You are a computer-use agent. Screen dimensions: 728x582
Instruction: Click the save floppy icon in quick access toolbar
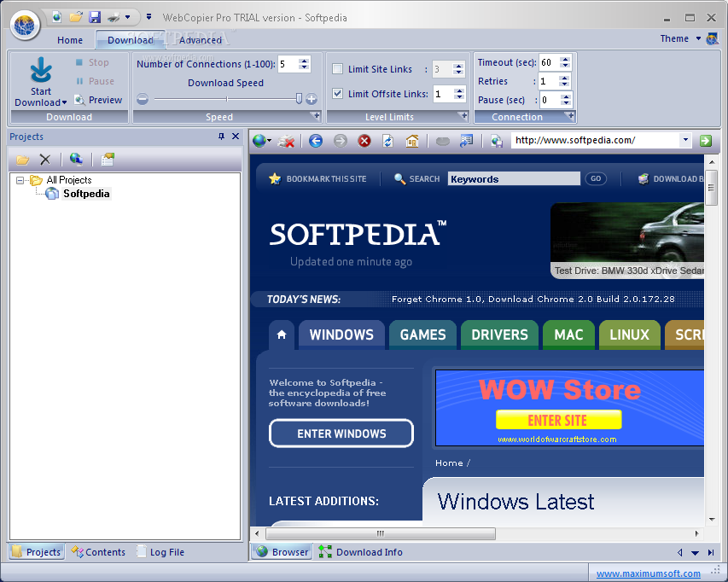(x=95, y=18)
